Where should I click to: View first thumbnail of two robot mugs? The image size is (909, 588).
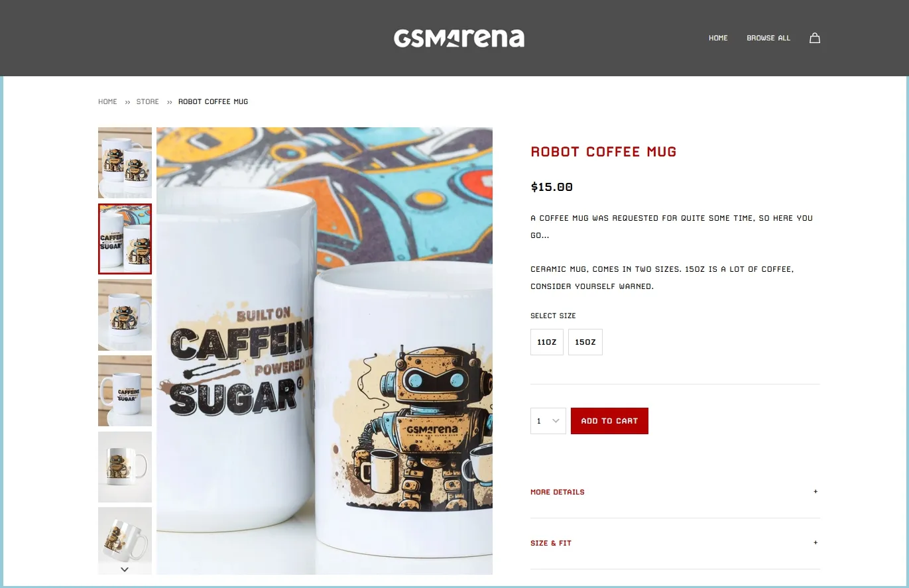(125, 162)
